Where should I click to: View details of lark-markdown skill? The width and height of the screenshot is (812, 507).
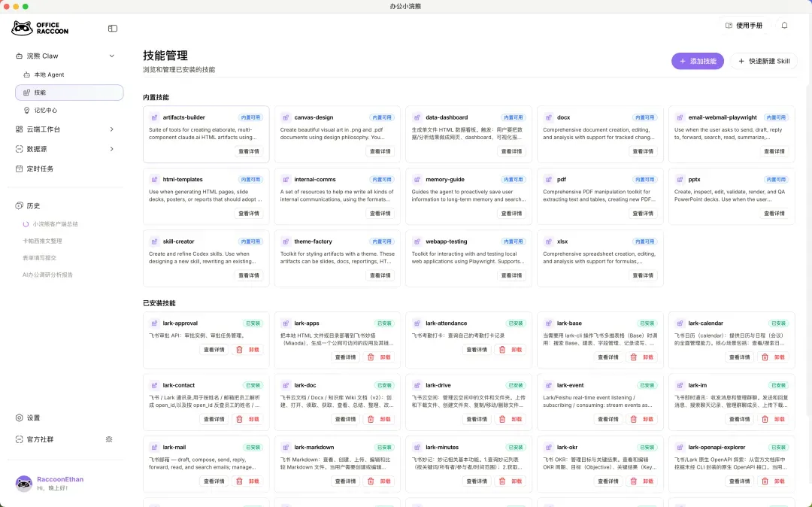click(345, 481)
